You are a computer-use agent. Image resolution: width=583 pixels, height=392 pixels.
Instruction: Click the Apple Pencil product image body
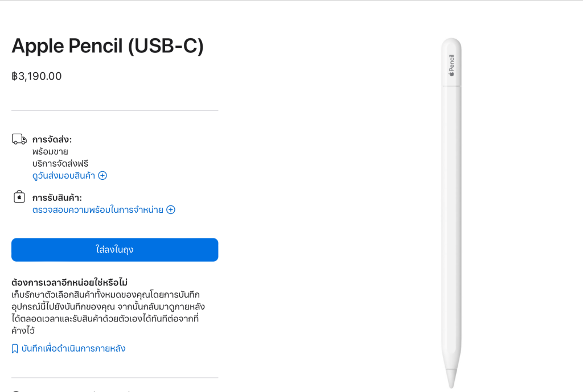[451, 228]
